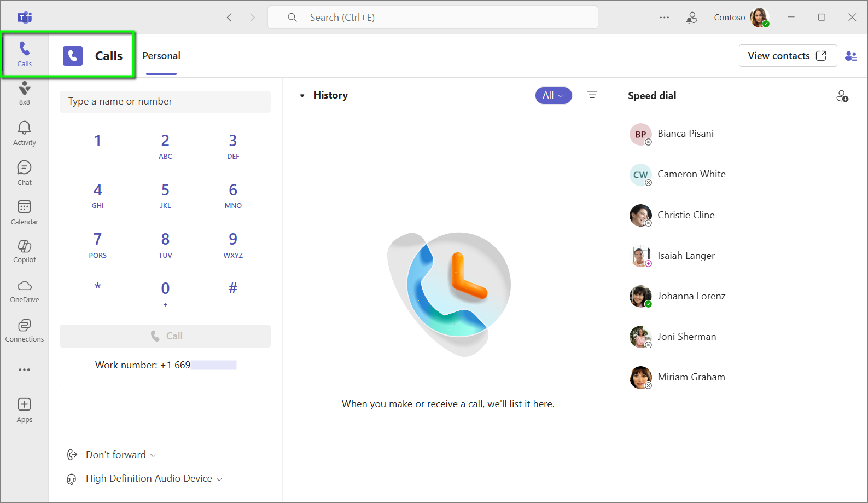Click the View contacts button
This screenshot has height=503, width=868.
pyautogui.click(x=787, y=56)
